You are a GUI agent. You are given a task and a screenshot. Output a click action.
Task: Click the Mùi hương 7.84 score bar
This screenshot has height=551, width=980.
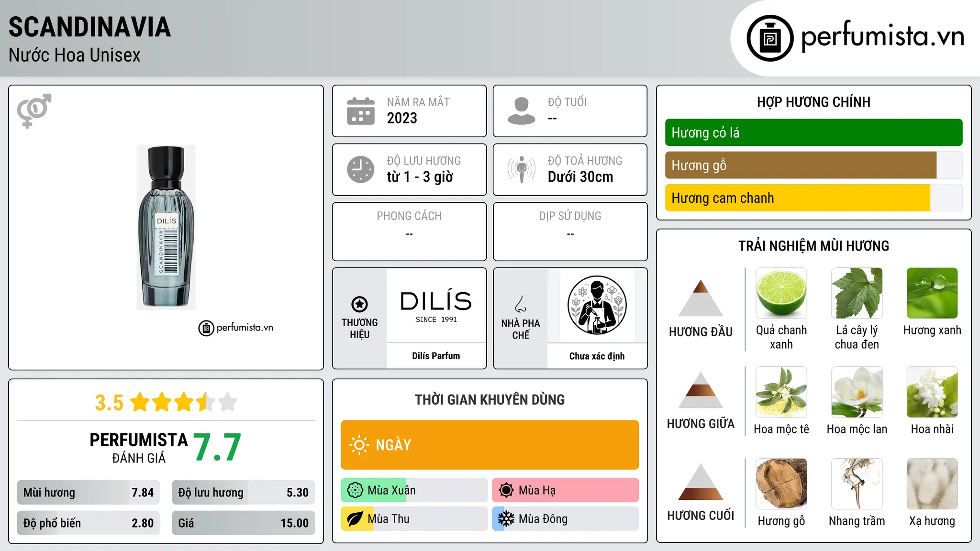89,493
